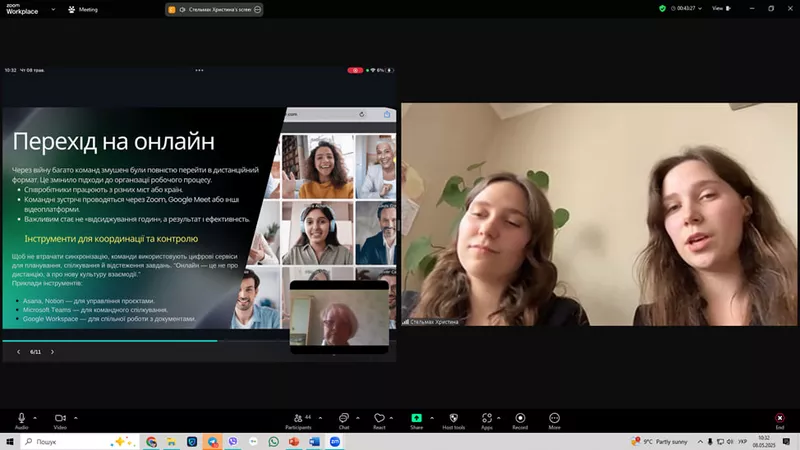The image size is (800, 450).
Task: Switch to the Meeting tab
Action: click(83, 9)
